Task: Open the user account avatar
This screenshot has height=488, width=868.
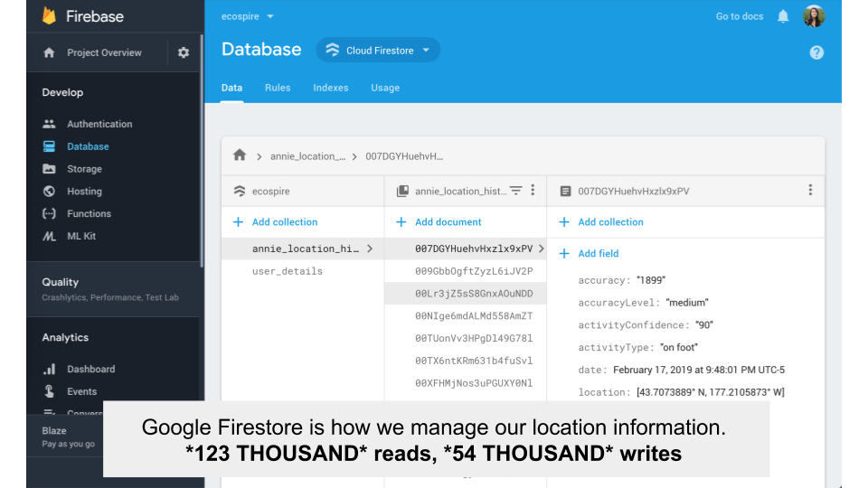Action: (814, 16)
